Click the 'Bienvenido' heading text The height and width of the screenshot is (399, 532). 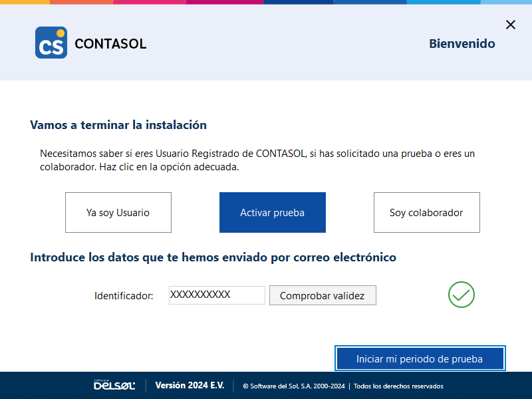462,43
